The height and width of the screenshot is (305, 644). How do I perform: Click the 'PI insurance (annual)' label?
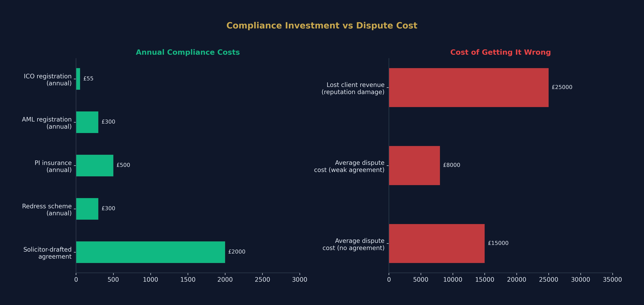pyautogui.click(x=53, y=166)
